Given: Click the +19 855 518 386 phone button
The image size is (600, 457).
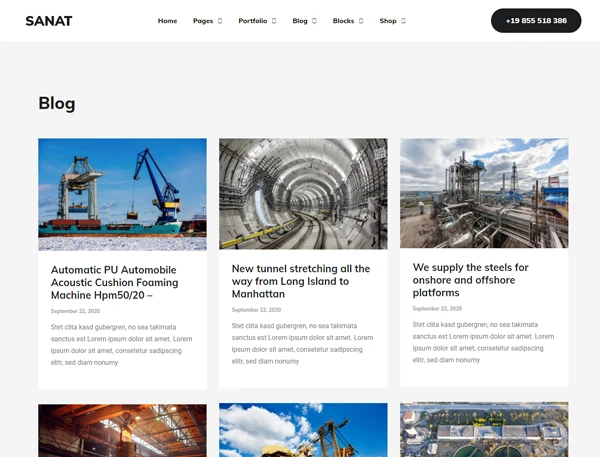Looking at the screenshot, I should point(535,21).
